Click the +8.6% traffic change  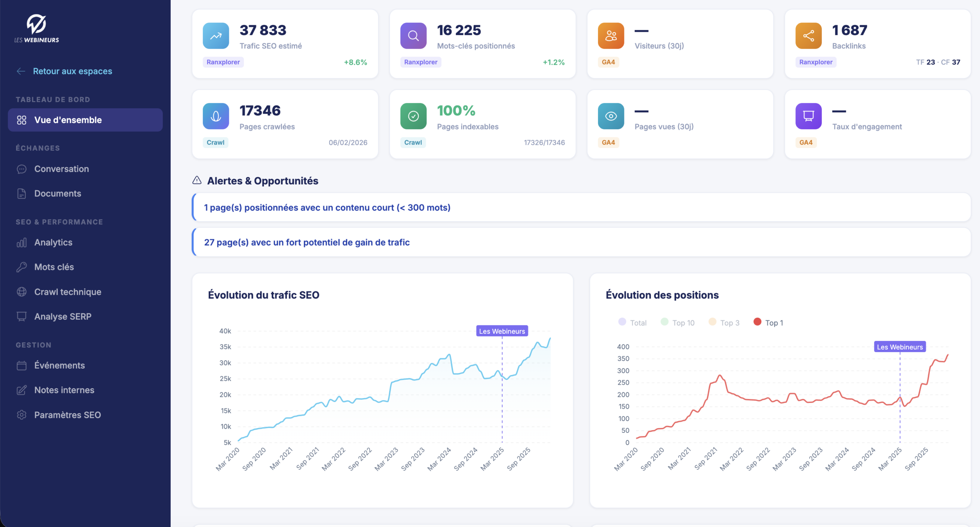pos(356,62)
